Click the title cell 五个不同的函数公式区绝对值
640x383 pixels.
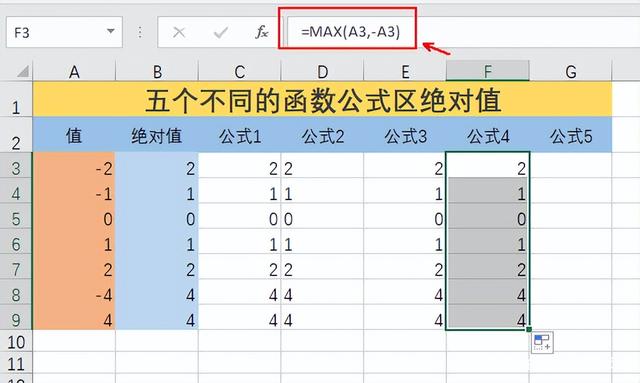coord(322,99)
